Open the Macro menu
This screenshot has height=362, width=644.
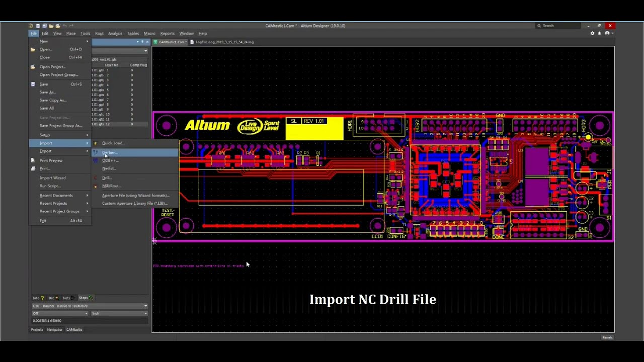coord(149,33)
